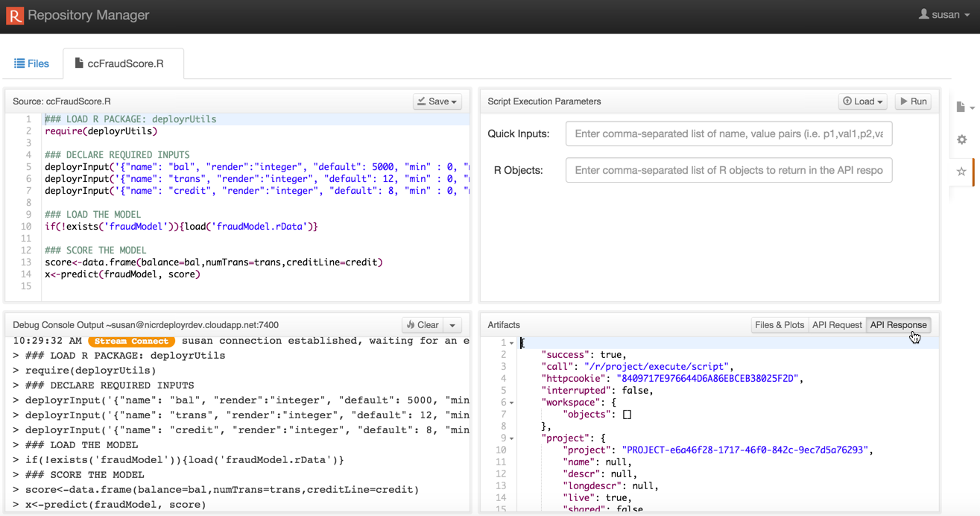Open the Save dropdown for ccFraudScore.R
This screenshot has width=980, height=516.
[x=437, y=101]
